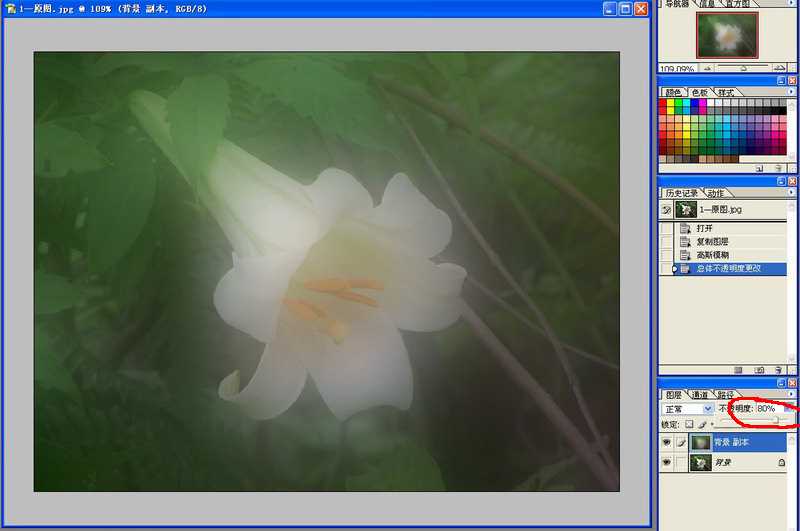Zoom out using the Navigator small mountains icon
The image size is (800, 531).
[708, 68]
